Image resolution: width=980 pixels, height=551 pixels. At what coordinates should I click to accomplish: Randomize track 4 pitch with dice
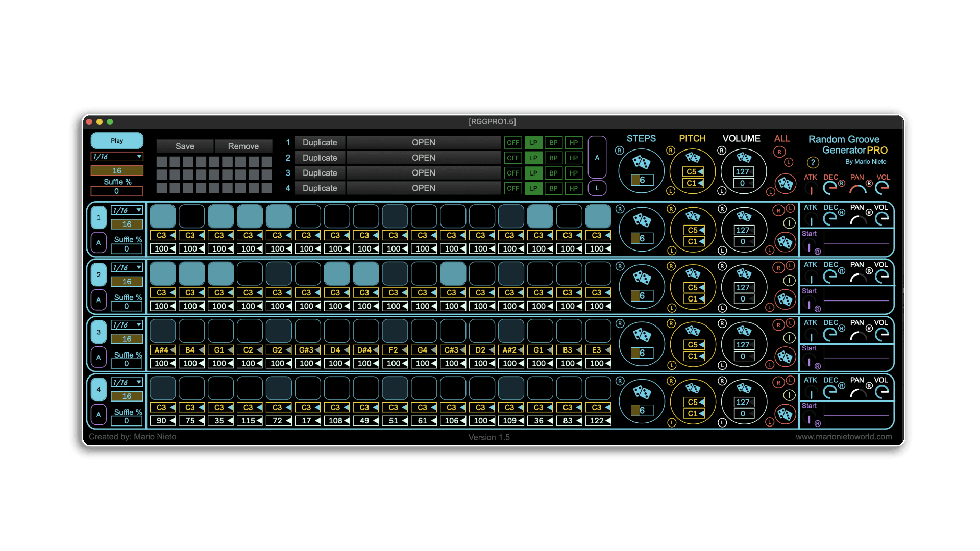point(693,388)
